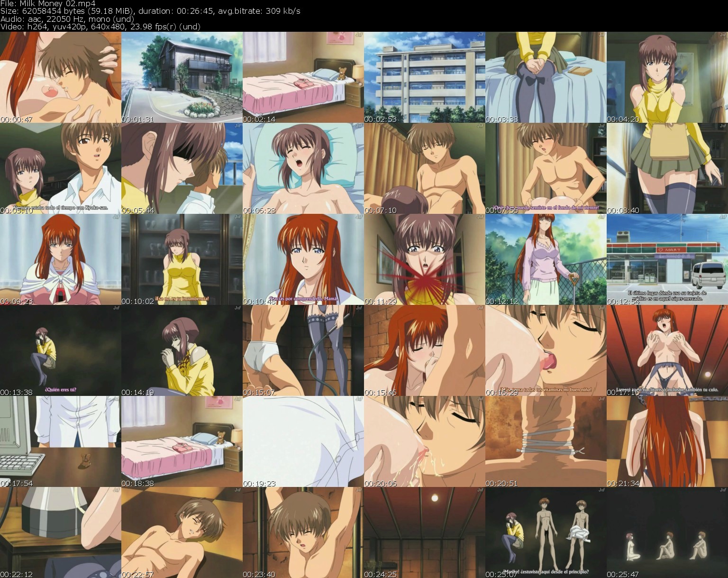Screen dimensions: 728x578
Task: Click the 'Audio: aac, 22050 Hz, mono' line
Action: [67, 19]
